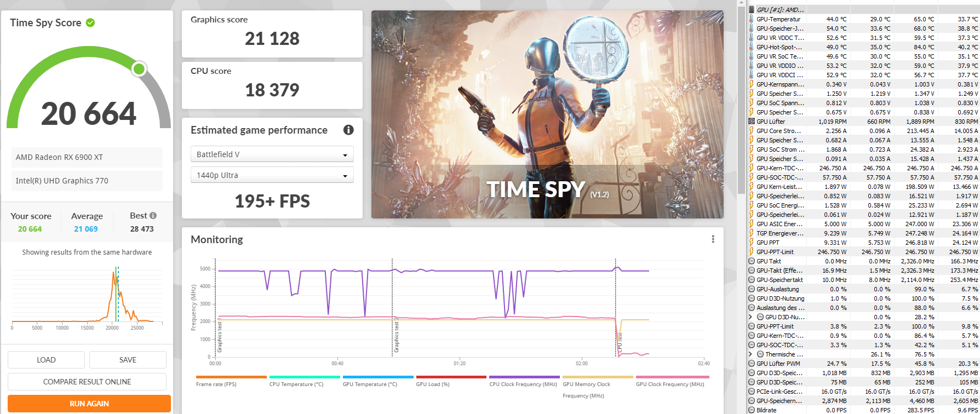
Task: Open the three-dot menu in Monitoring panel
Action: (713, 239)
